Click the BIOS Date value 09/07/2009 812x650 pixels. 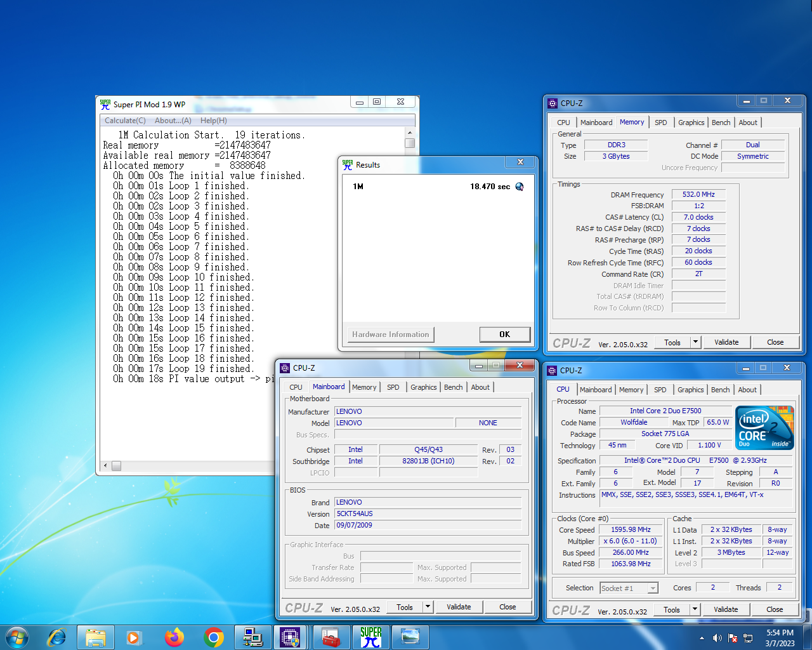pyautogui.click(x=428, y=525)
